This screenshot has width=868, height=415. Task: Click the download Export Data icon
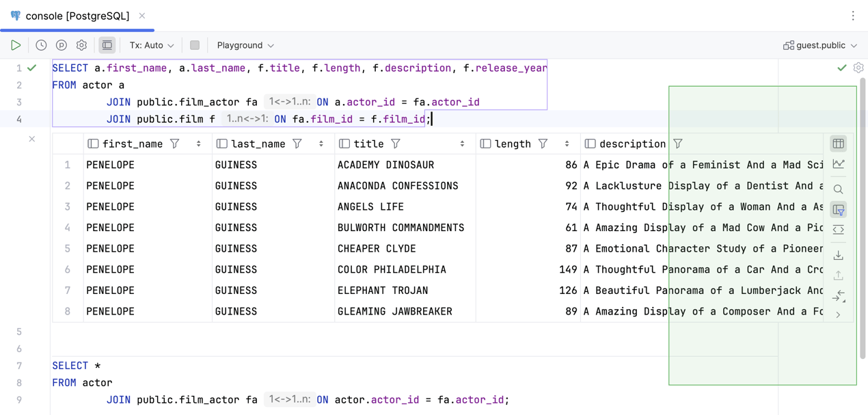tap(839, 255)
